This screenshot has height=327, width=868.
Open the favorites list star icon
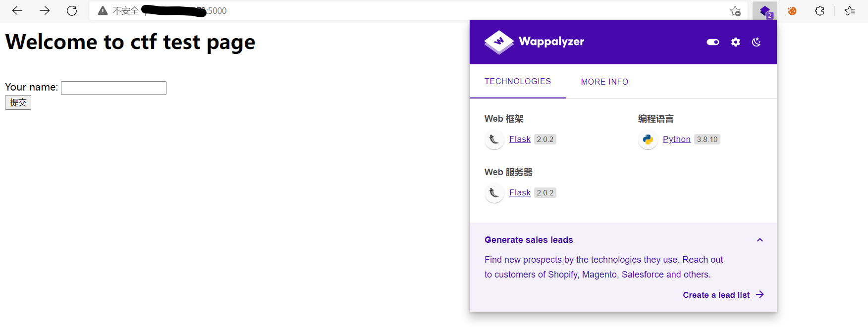coord(850,11)
